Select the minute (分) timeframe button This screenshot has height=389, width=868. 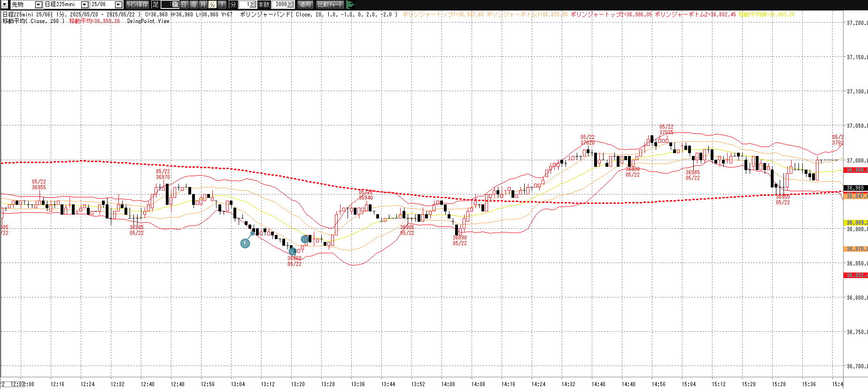click(212, 4)
